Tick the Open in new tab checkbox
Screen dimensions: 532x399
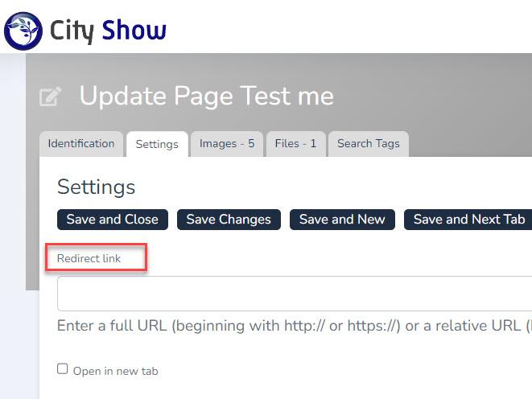(63, 369)
